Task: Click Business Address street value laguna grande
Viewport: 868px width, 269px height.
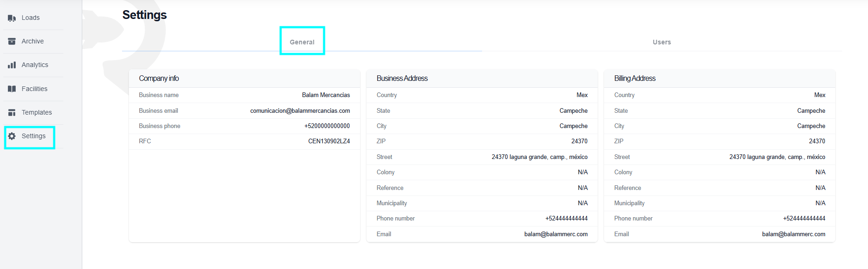Action: pyautogui.click(x=539, y=157)
